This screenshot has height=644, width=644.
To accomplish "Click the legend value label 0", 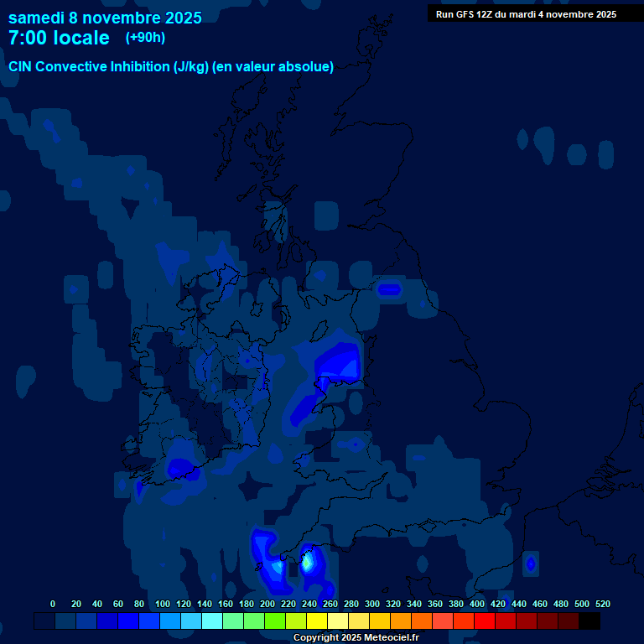I will pos(53,604).
